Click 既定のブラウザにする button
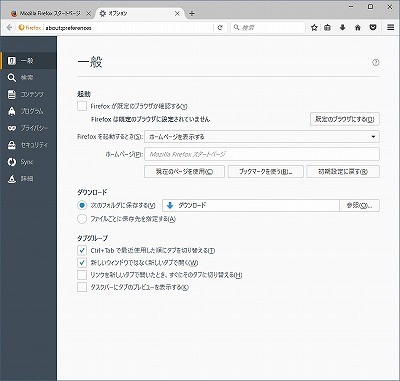Image resolution: width=400 pixels, height=381 pixels. 345,119
